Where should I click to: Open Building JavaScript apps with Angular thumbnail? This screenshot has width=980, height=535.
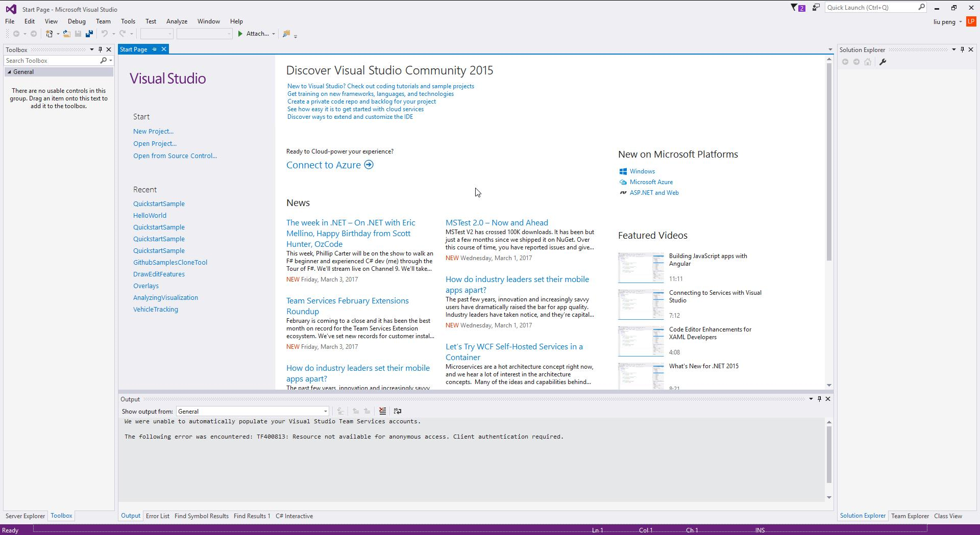[641, 268]
